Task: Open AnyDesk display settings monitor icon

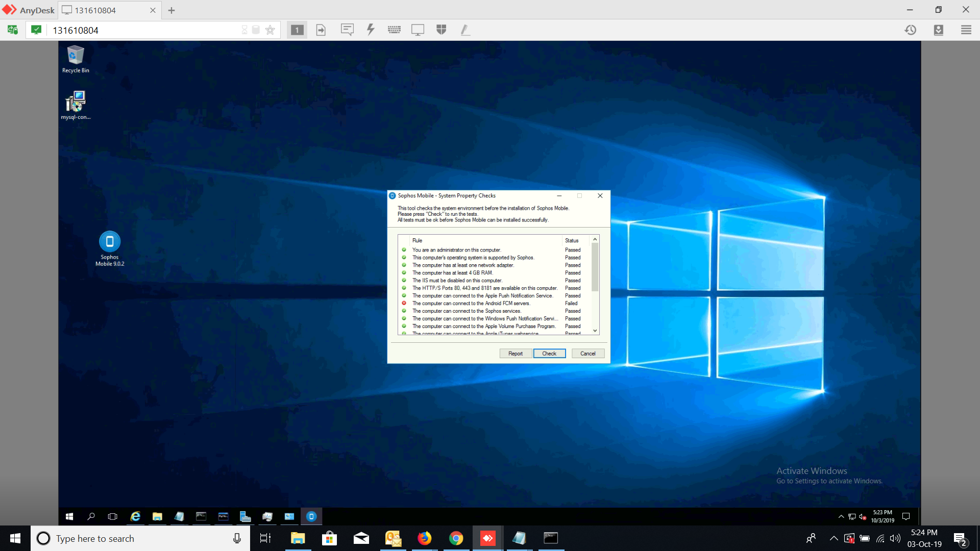Action: (x=418, y=30)
